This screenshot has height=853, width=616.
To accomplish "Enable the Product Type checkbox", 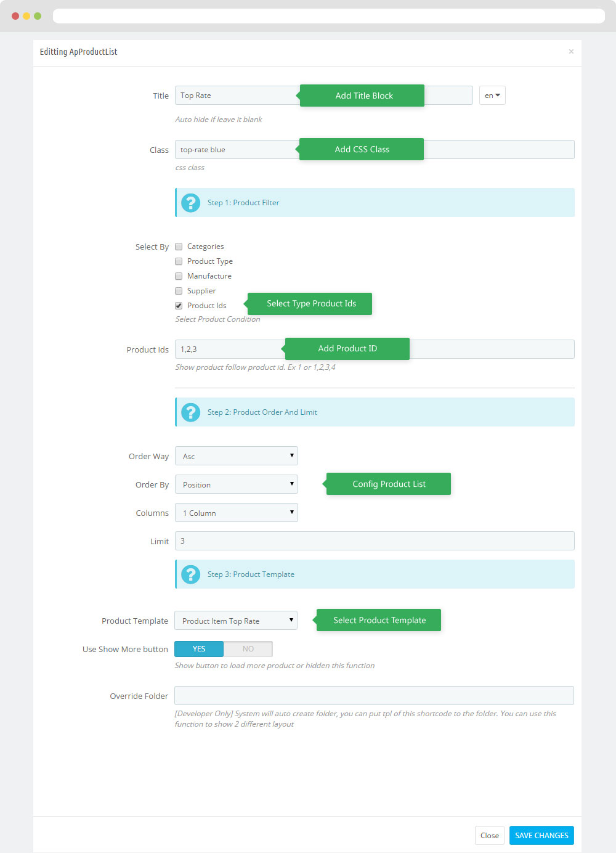I will coord(179,261).
